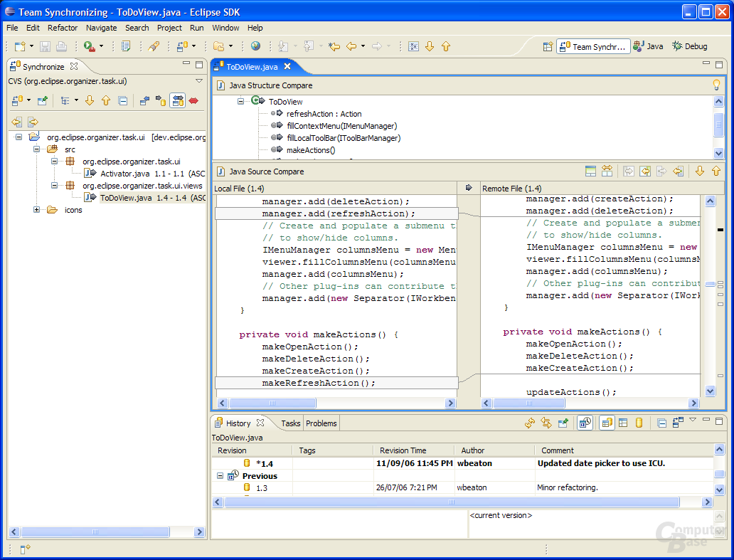734x560 pixels.
Task: Collapse the src folder node
Action: [36, 149]
